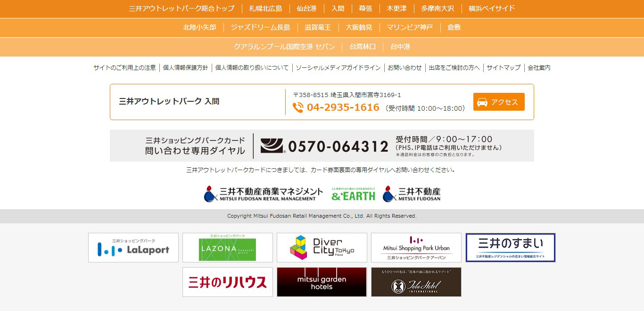Image resolution: width=644 pixels, height=311 pixels.
Task: Open the Toba Hotel International banner
Action: pos(416,282)
